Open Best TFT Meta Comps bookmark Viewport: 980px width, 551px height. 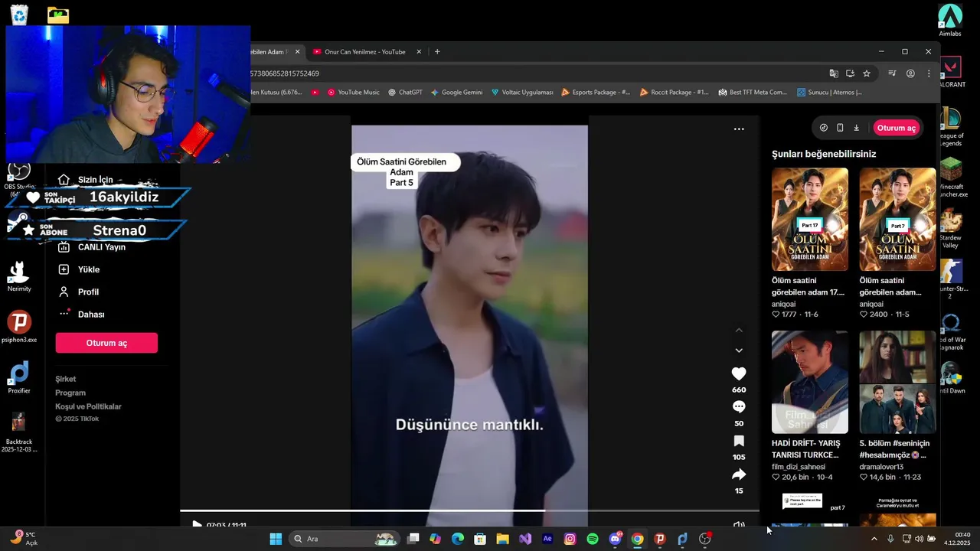[753, 93]
